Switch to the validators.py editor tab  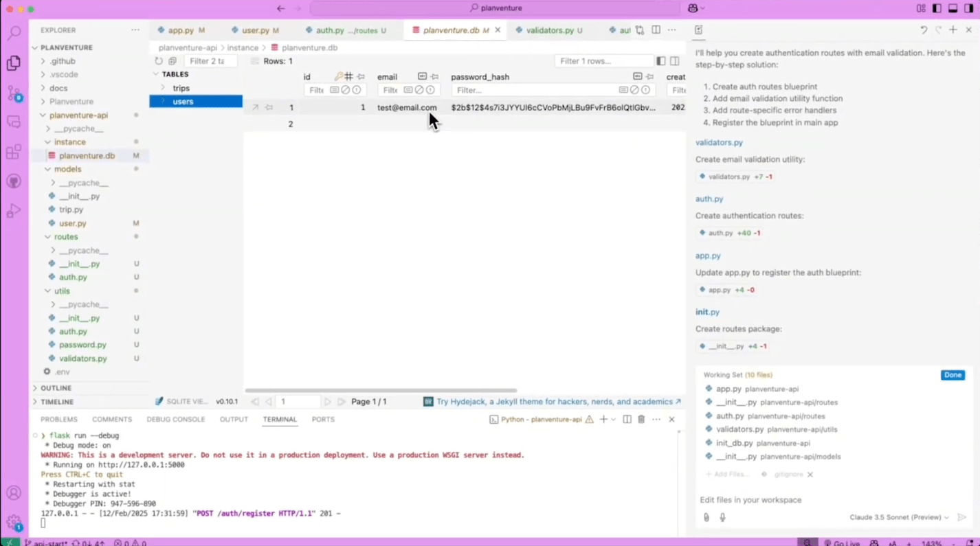pyautogui.click(x=549, y=30)
